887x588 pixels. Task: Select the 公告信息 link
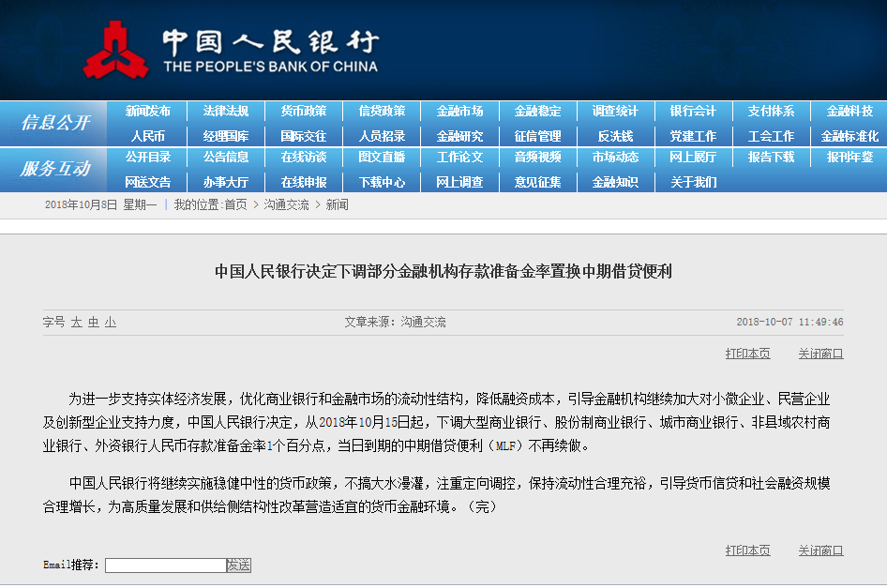(226, 157)
